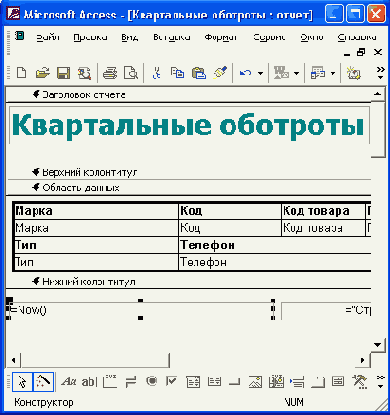The height and width of the screenshot is (415, 390).
Task: Open the Окно menu
Action: pos(312,37)
